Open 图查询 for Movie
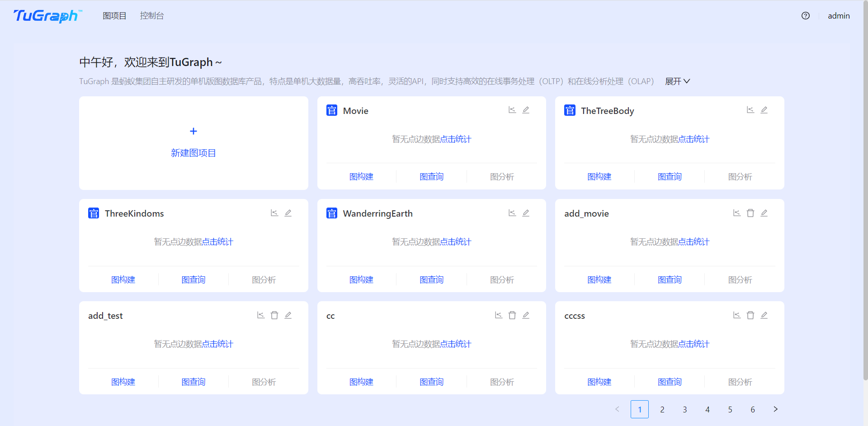Screen dimensions: 868x426 [432, 177]
